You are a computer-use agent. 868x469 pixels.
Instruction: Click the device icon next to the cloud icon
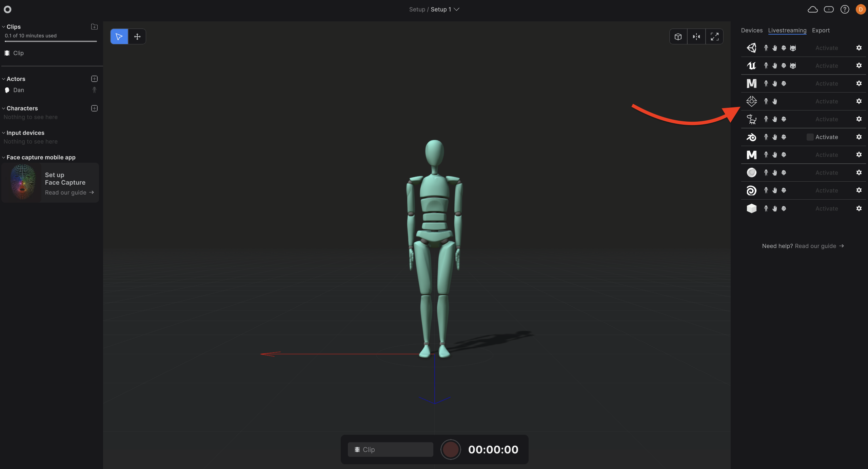tap(829, 9)
